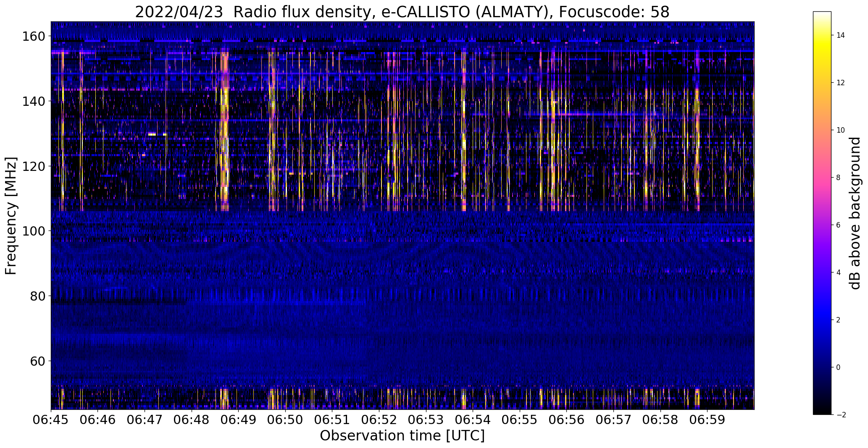Click the Frequency [MHz] axis label
Screen dimensions: 868x448
tap(11, 215)
